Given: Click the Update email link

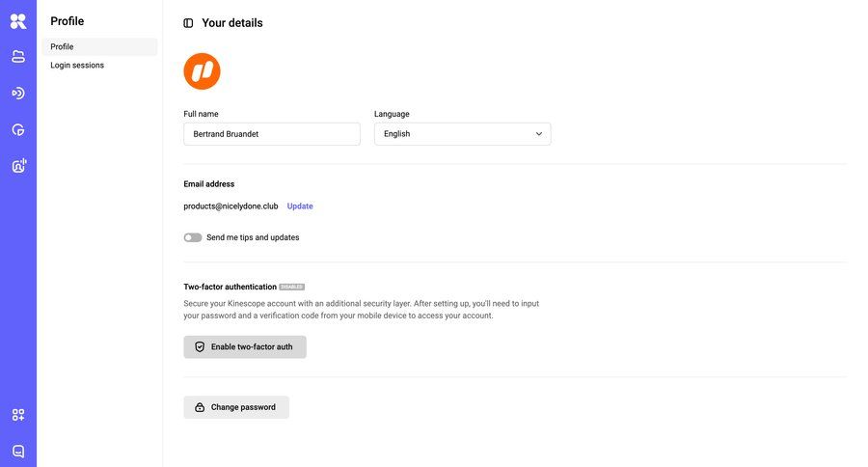Looking at the screenshot, I should 300,206.
